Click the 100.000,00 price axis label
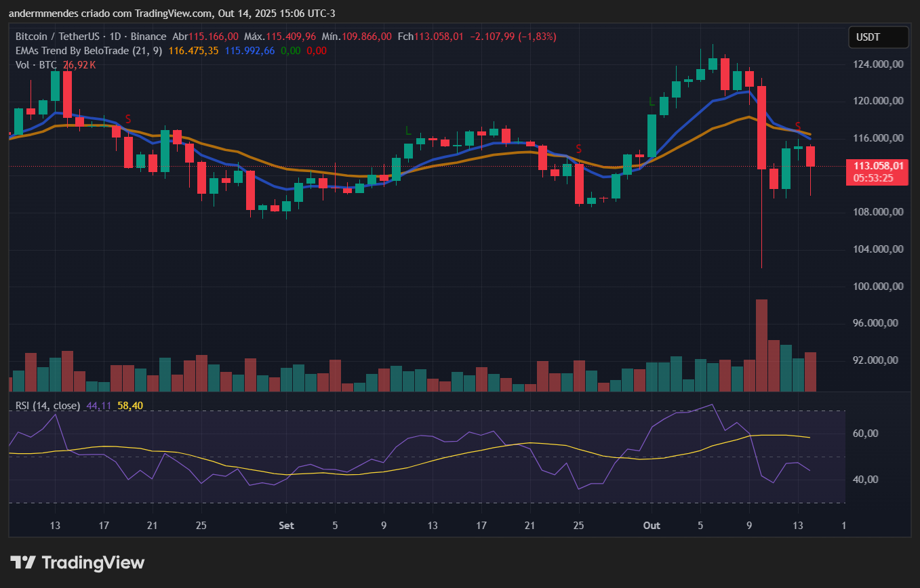Image resolution: width=920 pixels, height=588 pixels. 879,287
